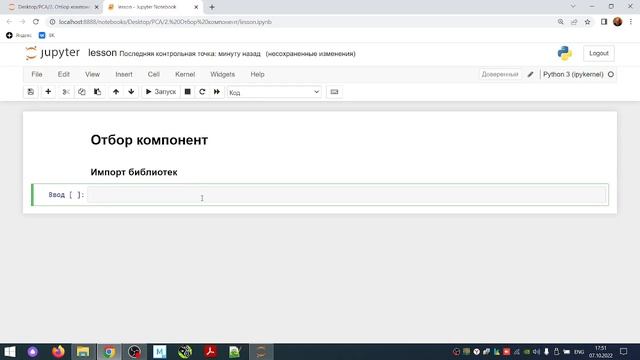Open the Chrome profile avatar
This screenshot has width=640, height=360.
pyautogui.click(x=618, y=22)
